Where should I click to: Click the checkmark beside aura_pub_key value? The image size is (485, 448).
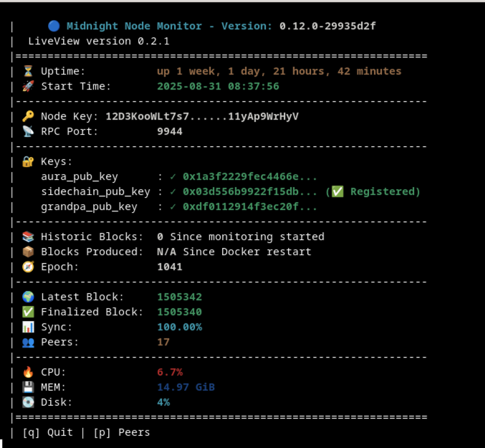173,176
